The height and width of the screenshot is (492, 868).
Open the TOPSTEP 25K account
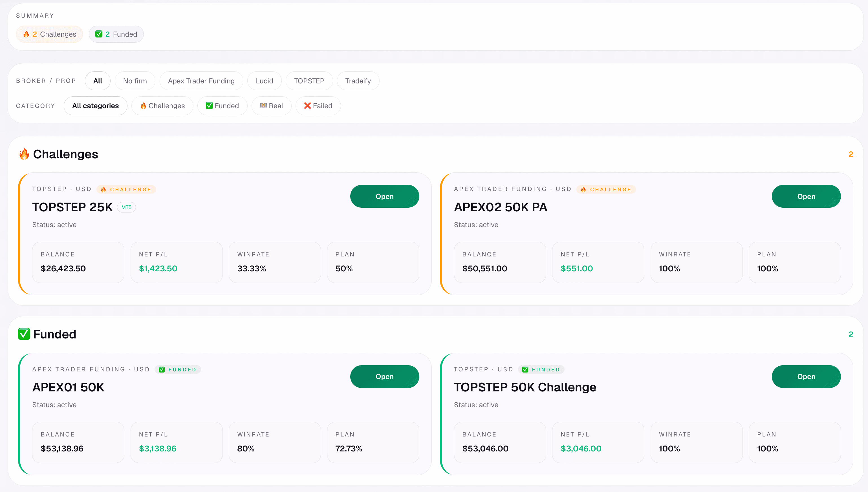[x=384, y=196]
